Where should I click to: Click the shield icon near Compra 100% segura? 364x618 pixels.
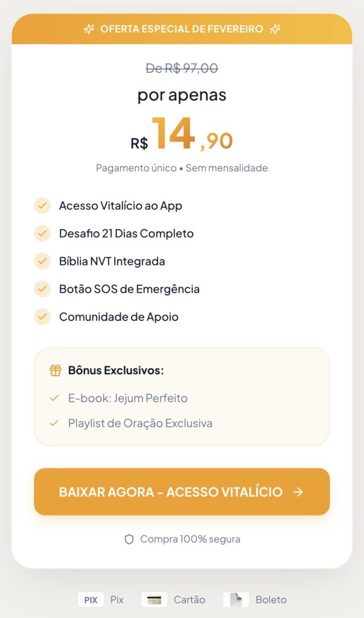pos(129,539)
